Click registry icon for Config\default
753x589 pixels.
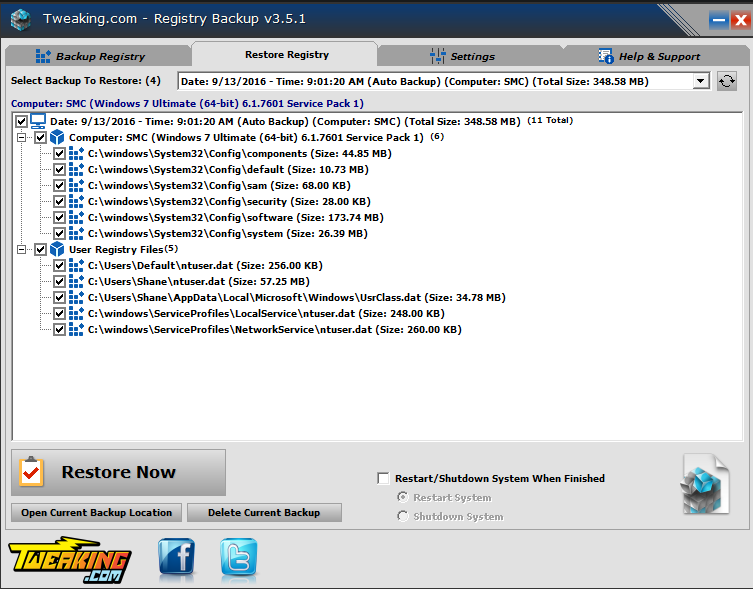click(76, 170)
